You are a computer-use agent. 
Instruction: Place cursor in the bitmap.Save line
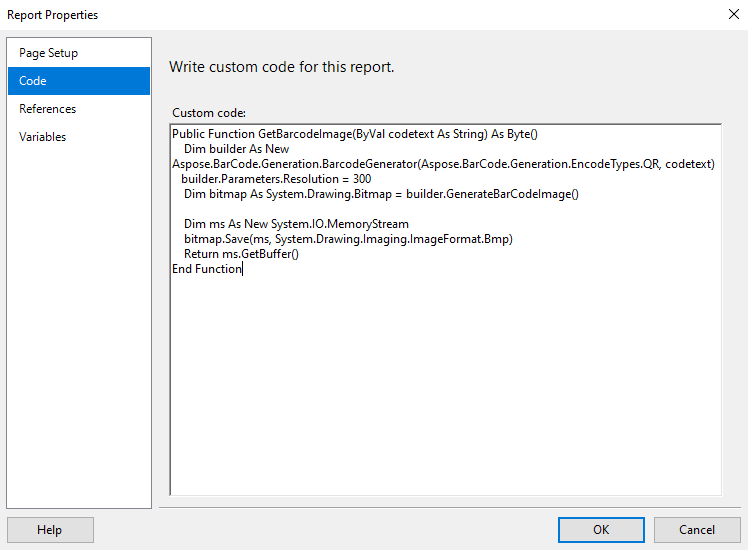point(348,239)
